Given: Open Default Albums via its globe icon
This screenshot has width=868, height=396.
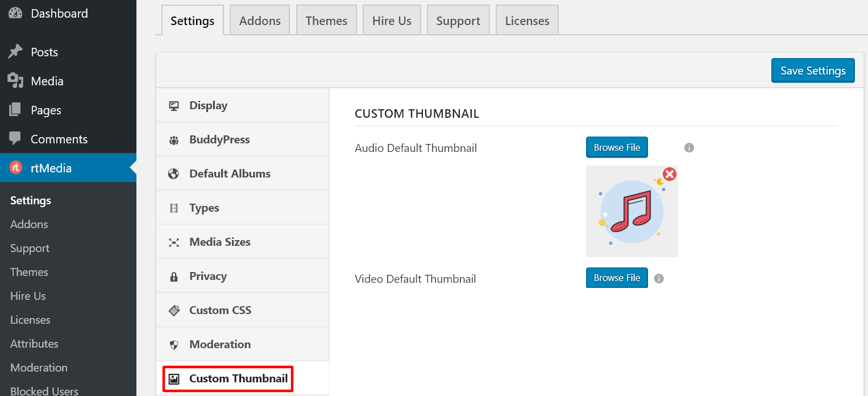Looking at the screenshot, I should [173, 174].
